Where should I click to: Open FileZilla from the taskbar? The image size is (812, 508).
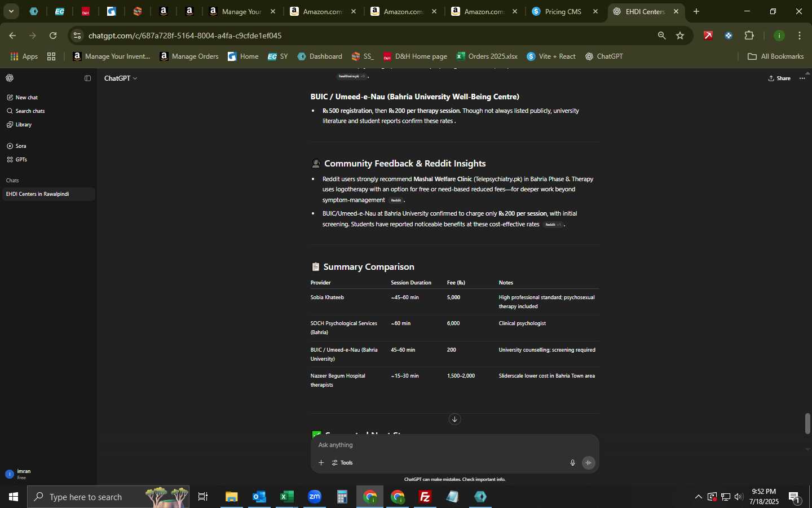pyautogui.click(x=425, y=497)
